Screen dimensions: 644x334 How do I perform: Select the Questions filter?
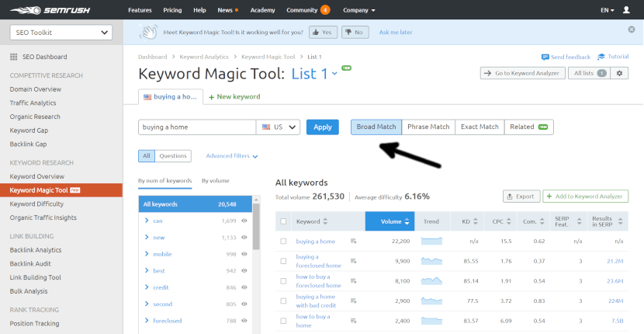click(x=173, y=156)
